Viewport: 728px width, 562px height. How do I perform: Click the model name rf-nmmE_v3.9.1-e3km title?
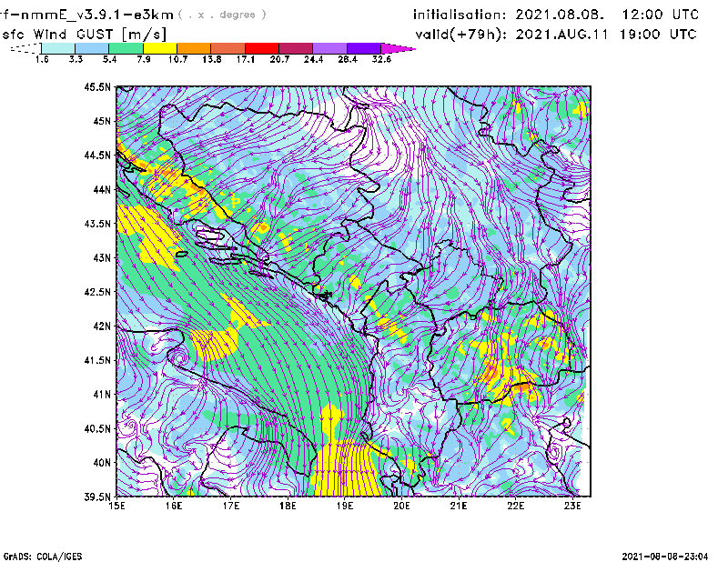86,15
